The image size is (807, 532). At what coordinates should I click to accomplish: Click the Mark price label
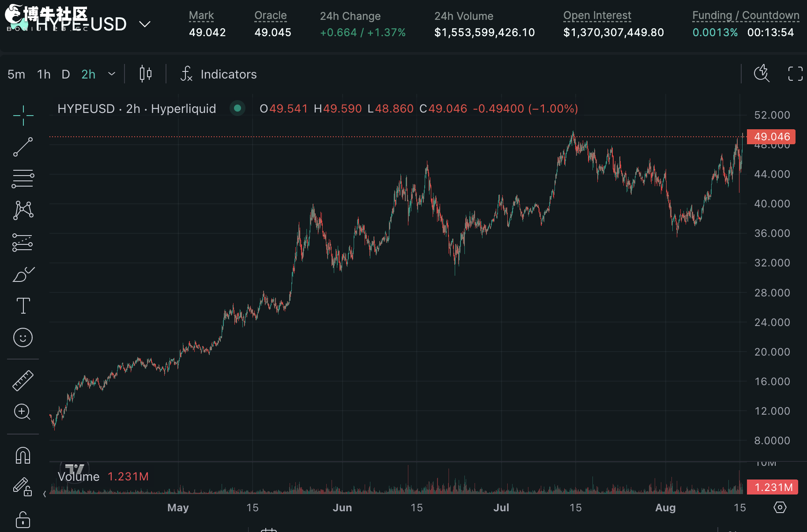(x=201, y=15)
